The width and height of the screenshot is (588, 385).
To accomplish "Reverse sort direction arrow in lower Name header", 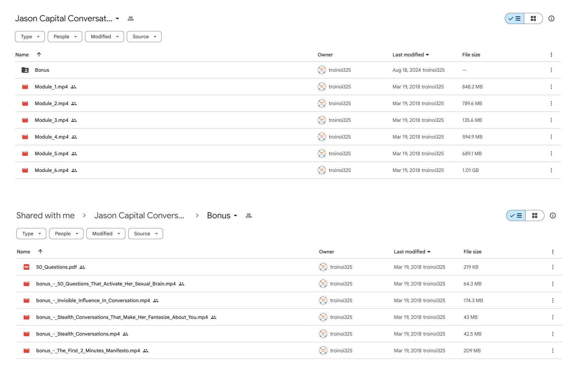I will tap(40, 251).
